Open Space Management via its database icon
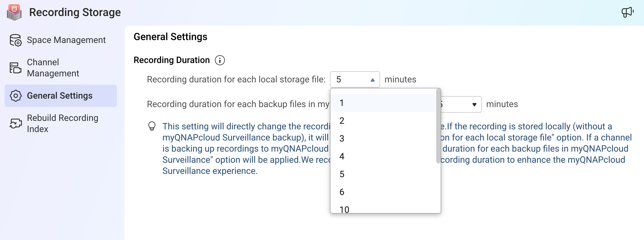 pos(16,40)
